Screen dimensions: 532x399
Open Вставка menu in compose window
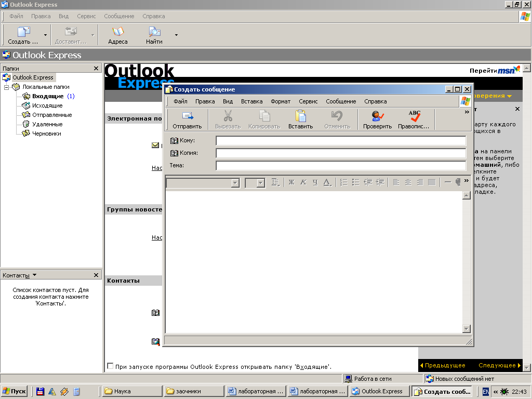click(x=252, y=101)
